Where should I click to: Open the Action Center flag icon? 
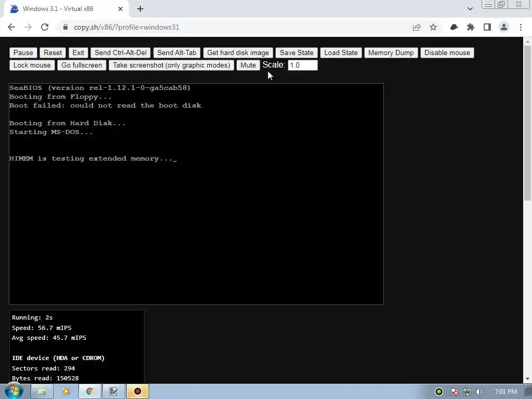coord(454,392)
